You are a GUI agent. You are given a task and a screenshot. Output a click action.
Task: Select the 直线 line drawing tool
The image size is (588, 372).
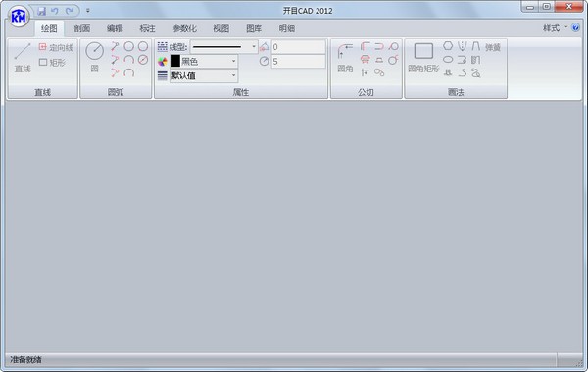[x=23, y=58]
